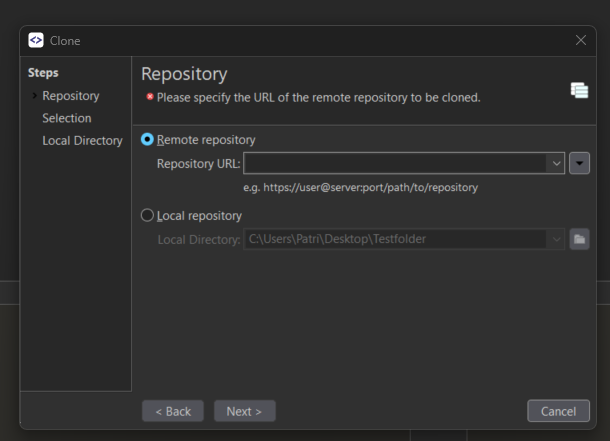The width and height of the screenshot is (610, 441).
Task: Click the browse folder icon for Local Directory
Action: click(579, 239)
